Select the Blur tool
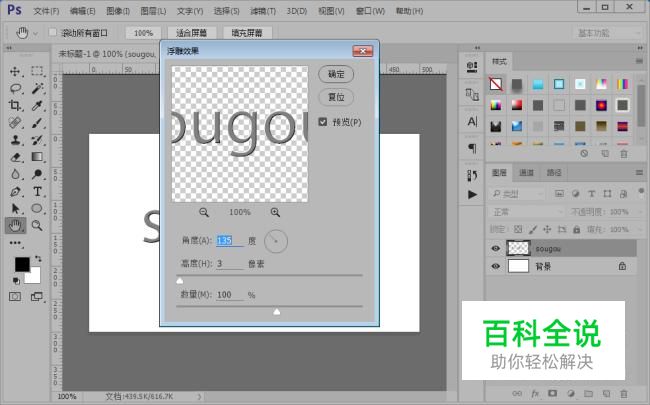The width and height of the screenshot is (650, 405). (15, 174)
